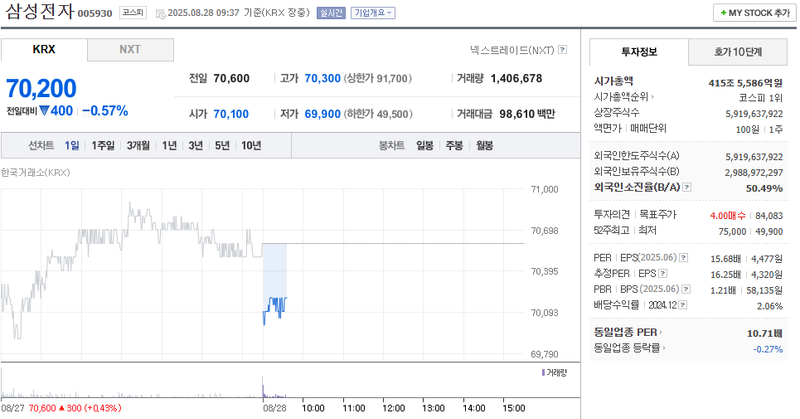Click help icon beside PER EPS(2025.06)
Viewport: 800px width, 419px height.
click(x=684, y=258)
